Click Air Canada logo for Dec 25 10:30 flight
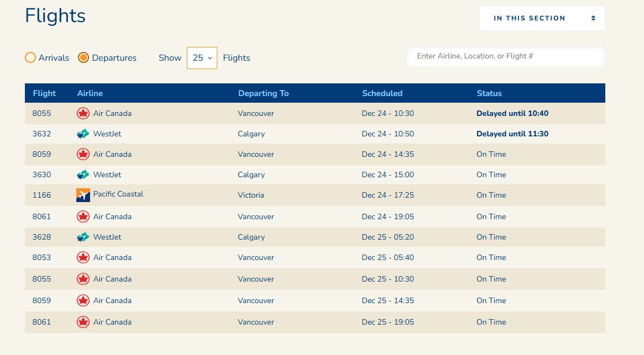644x355 pixels. [x=83, y=279]
